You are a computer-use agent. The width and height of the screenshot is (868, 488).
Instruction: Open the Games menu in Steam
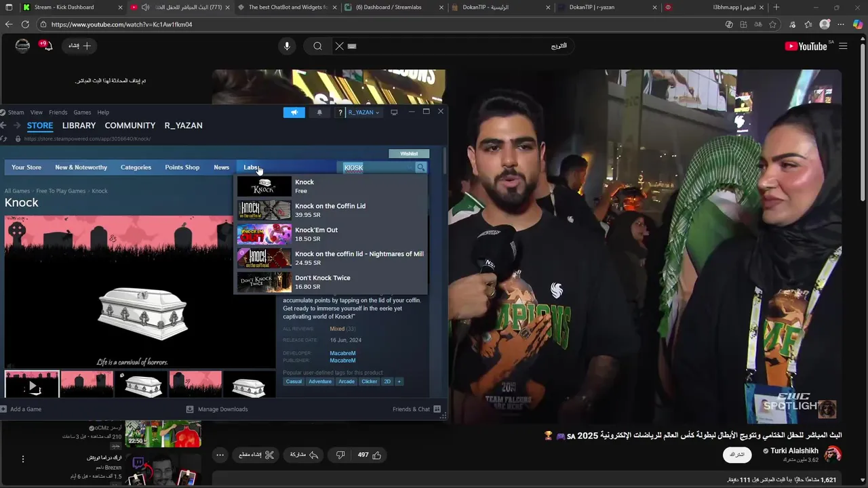point(82,113)
